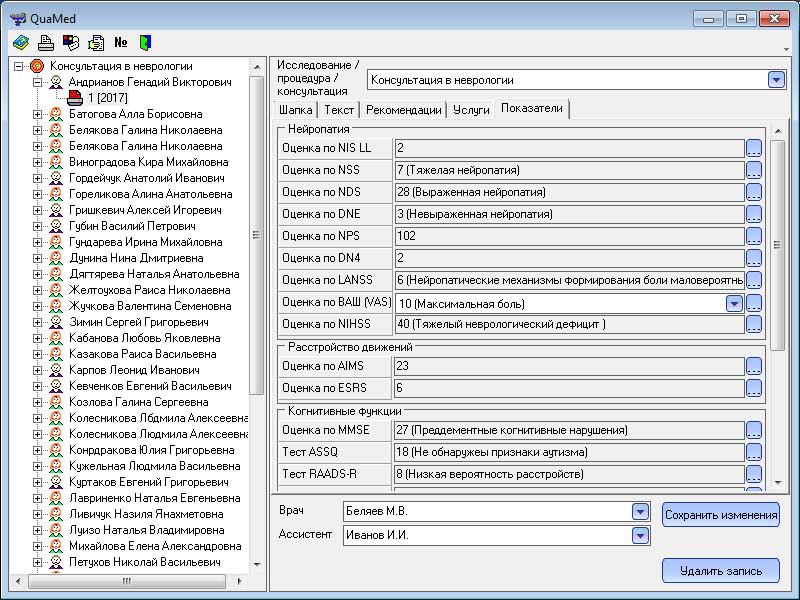Switch to the Рекомендации tab

402,110
